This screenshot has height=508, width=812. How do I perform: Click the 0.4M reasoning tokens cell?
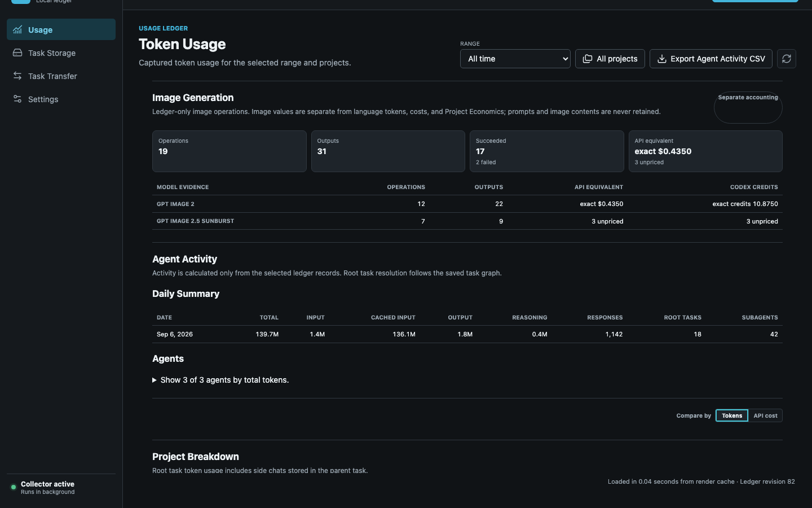540,334
